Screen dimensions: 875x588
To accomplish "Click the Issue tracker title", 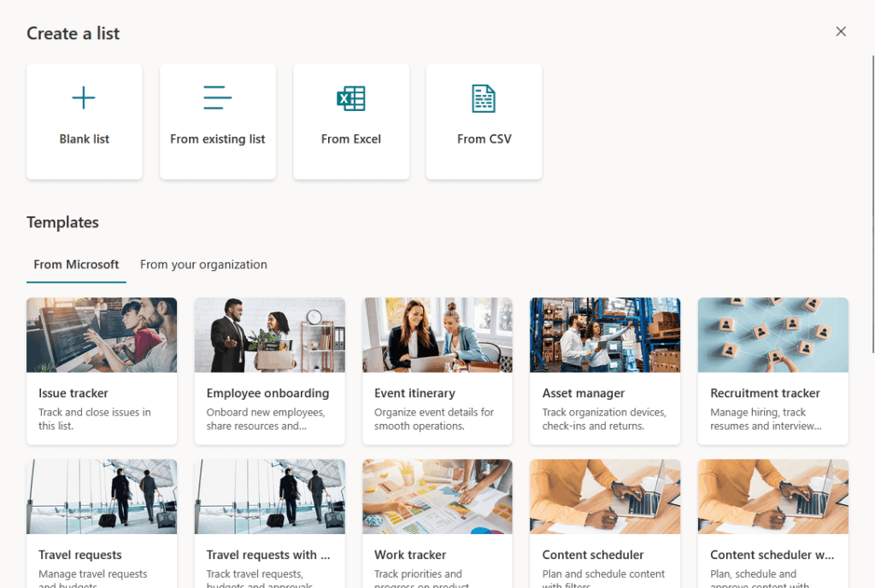I will (x=73, y=393).
